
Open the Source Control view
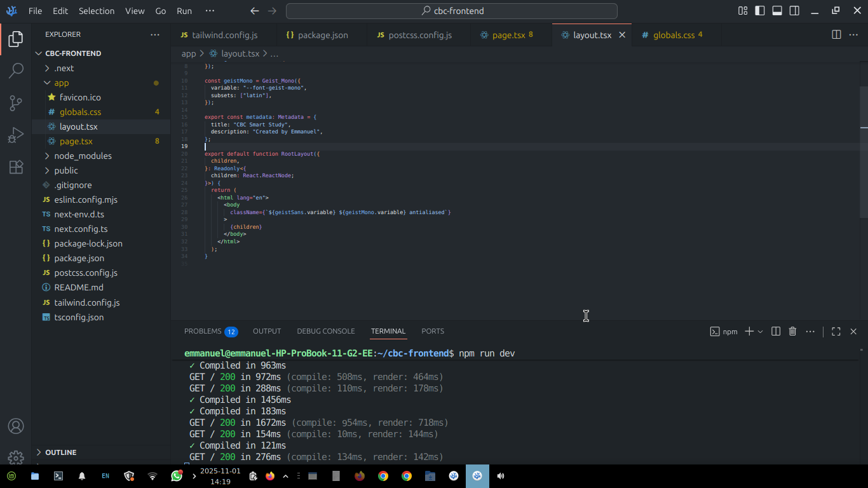pos(16,103)
